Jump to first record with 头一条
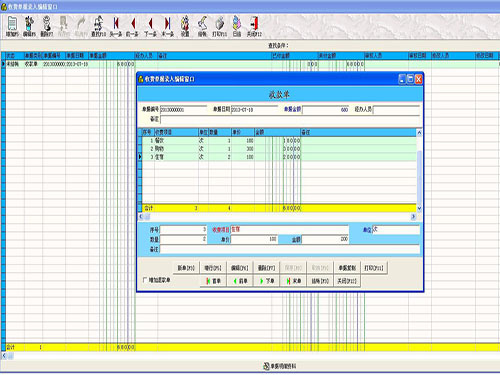The image size is (500, 375). 116,26
